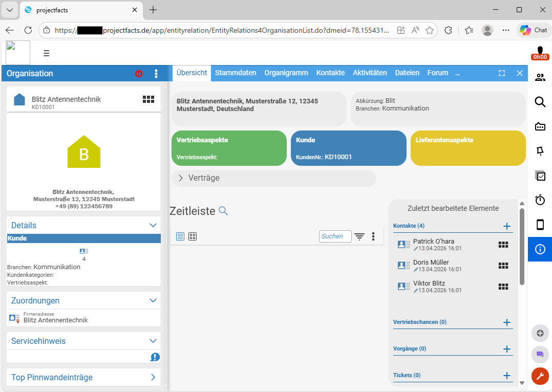552x392 pixels.
Task: Open the red wrench tool button
Action: [540, 376]
